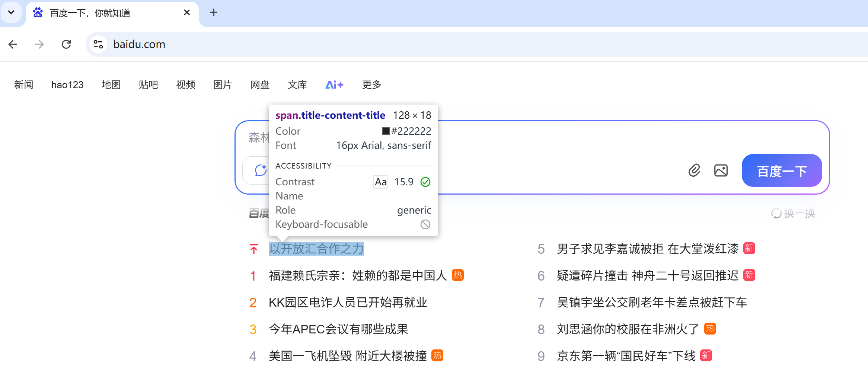Open 福建赖氏宗亲：姓赖的都是中国人 headline
This screenshot has height=387, width=868.
pyautogui.click(x=358, y=276)
